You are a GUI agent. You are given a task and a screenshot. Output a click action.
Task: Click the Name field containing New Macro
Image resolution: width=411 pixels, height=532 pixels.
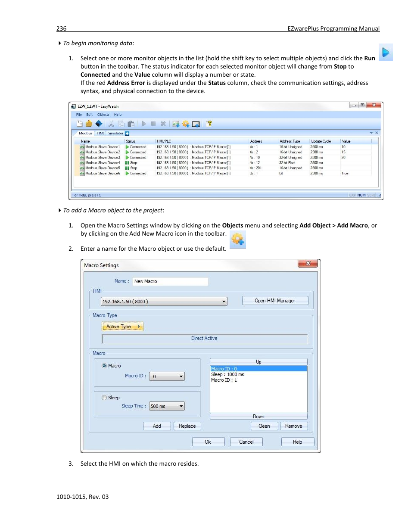[x=170, y=281]
